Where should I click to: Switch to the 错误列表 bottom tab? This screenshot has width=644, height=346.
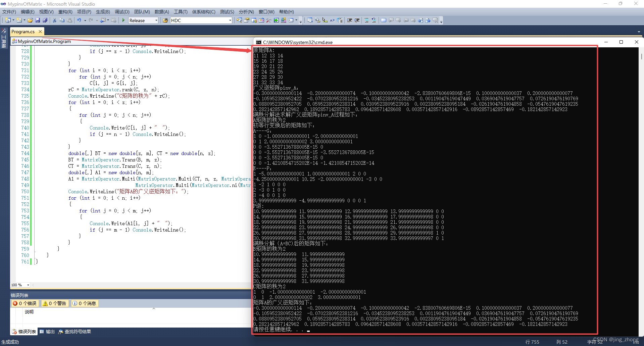click(x=24, y=332)
